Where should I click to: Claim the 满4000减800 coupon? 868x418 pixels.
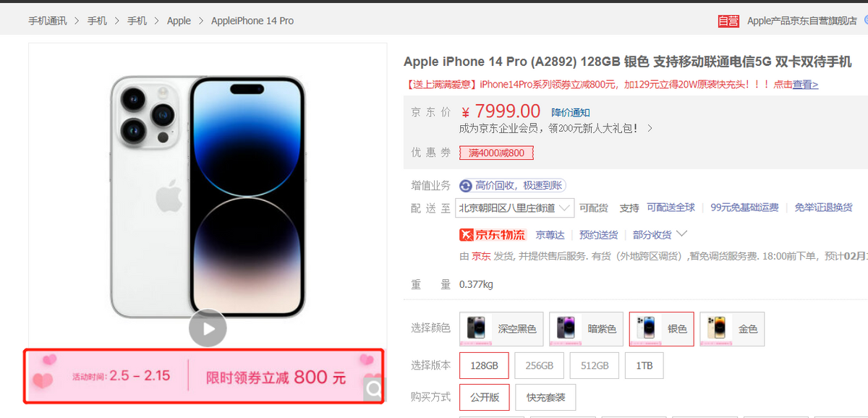point(496,153)
